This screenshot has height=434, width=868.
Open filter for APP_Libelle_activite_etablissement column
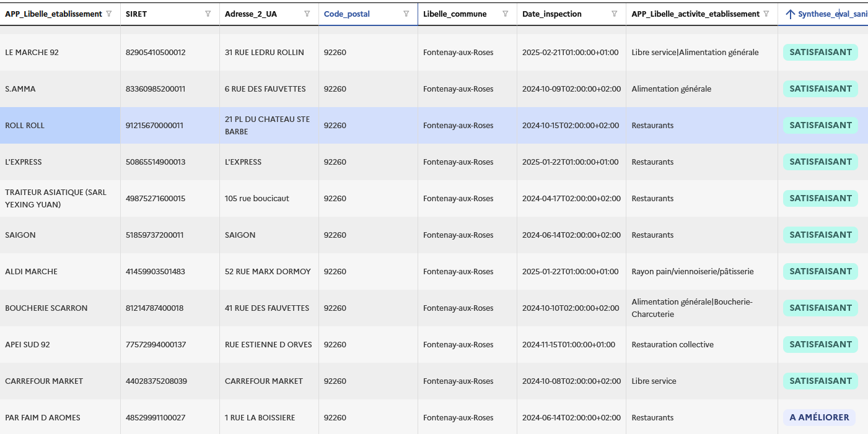click(766, 14)
